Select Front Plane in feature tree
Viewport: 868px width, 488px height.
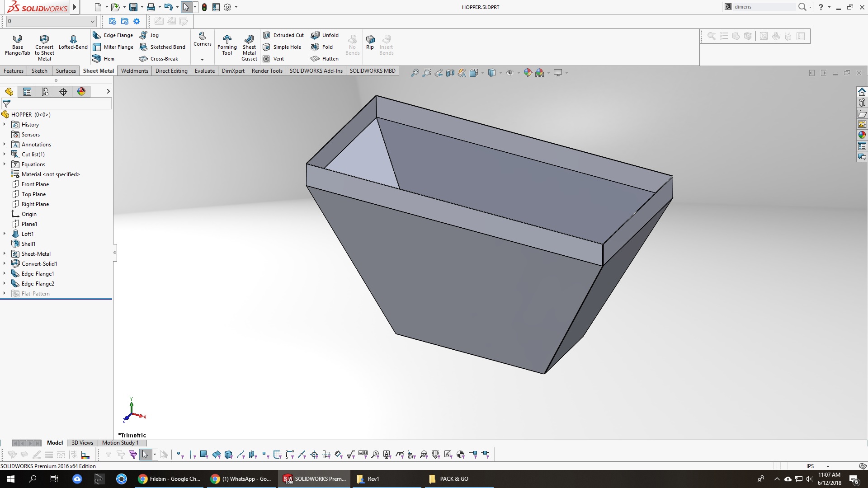pos(35,184)
